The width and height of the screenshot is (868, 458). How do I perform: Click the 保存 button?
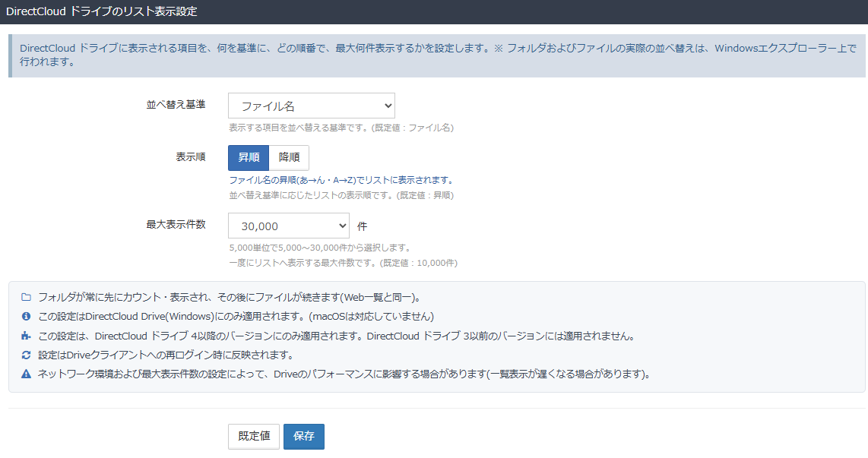(304, 437)
